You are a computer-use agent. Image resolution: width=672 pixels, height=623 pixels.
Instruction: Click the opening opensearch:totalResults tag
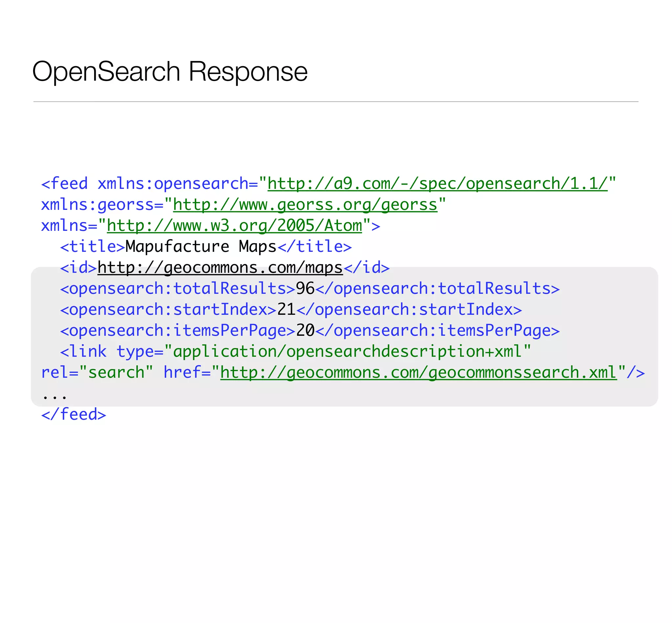[x=178, y=289]
